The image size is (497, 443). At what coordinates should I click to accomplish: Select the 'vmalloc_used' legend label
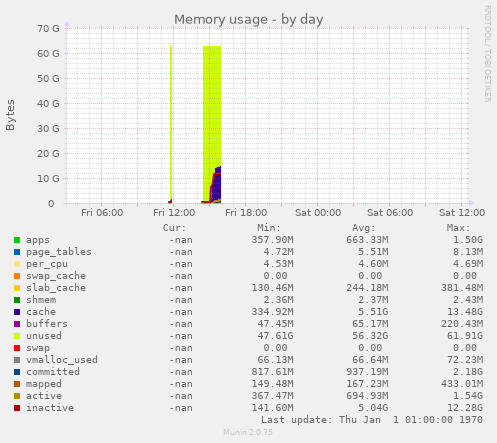[x=62, y=360]
